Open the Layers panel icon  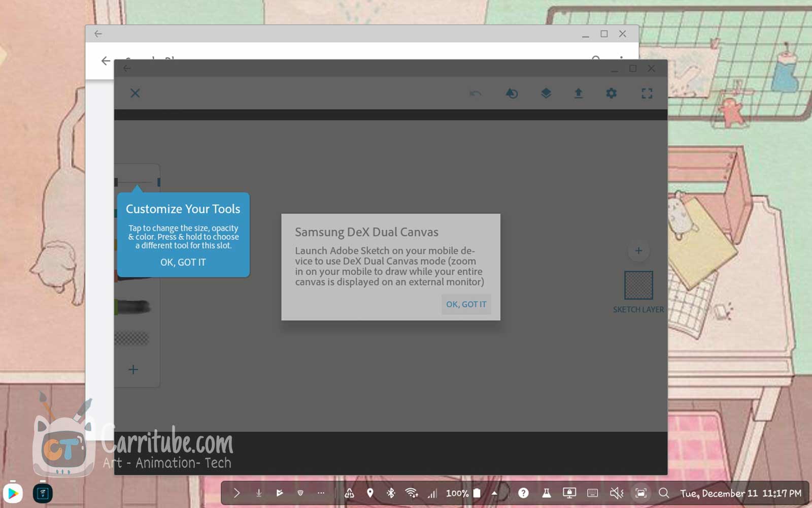click(546, 93)
